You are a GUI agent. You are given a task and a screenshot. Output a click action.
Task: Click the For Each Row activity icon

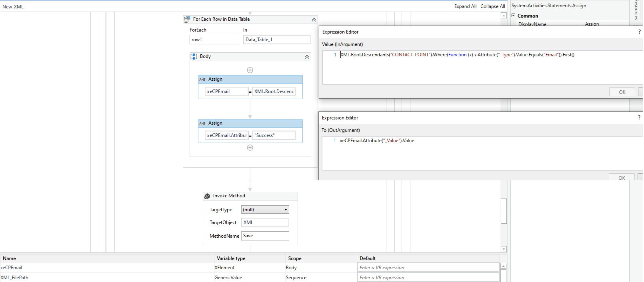click(x=187, y=19)
